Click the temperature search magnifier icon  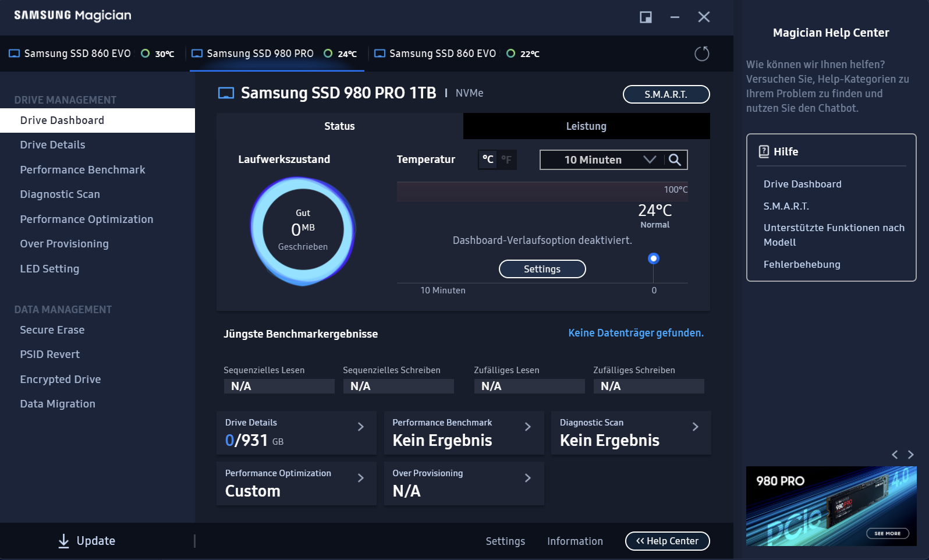pos(675,160)
